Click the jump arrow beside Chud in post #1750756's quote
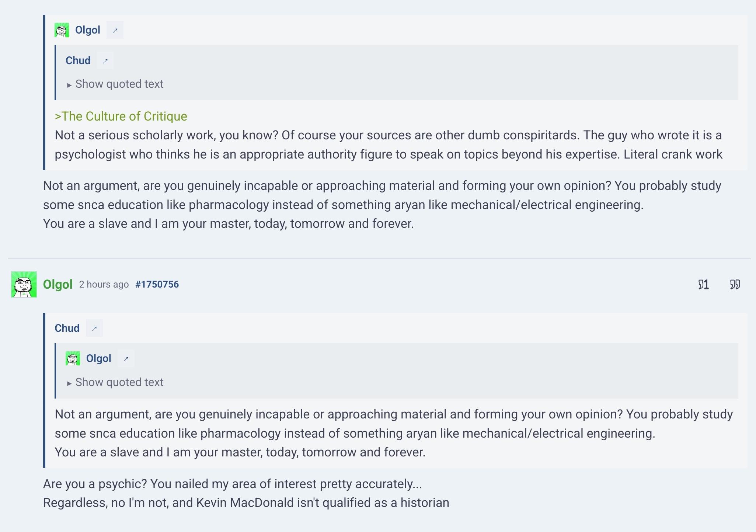Screen dimensions: 756x532 click(94, 328)
